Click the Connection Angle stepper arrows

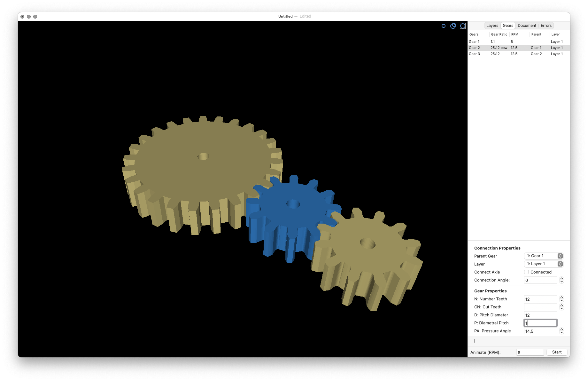(x=561, y=280)
